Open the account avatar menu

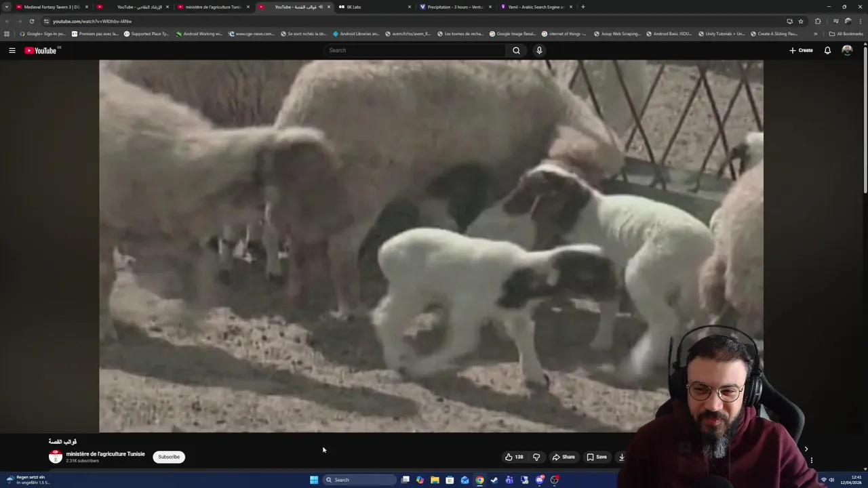[847, 50]
